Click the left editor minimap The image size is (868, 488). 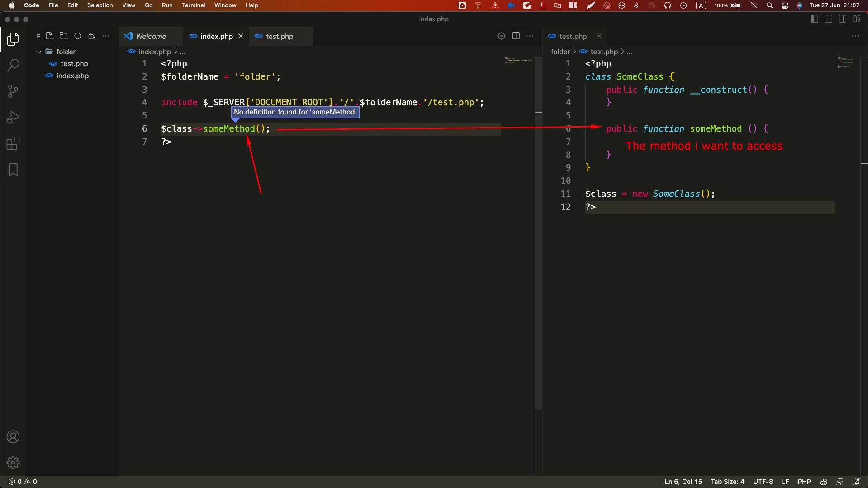[x=518, y=60]
